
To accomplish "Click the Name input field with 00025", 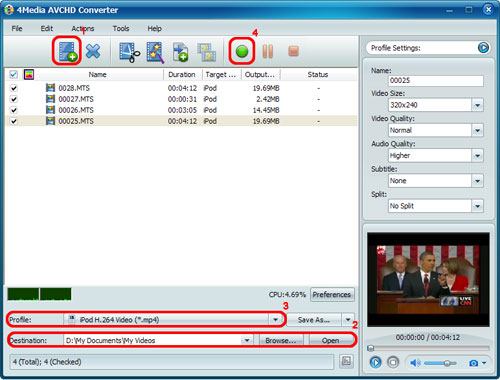I will (436, 80).
